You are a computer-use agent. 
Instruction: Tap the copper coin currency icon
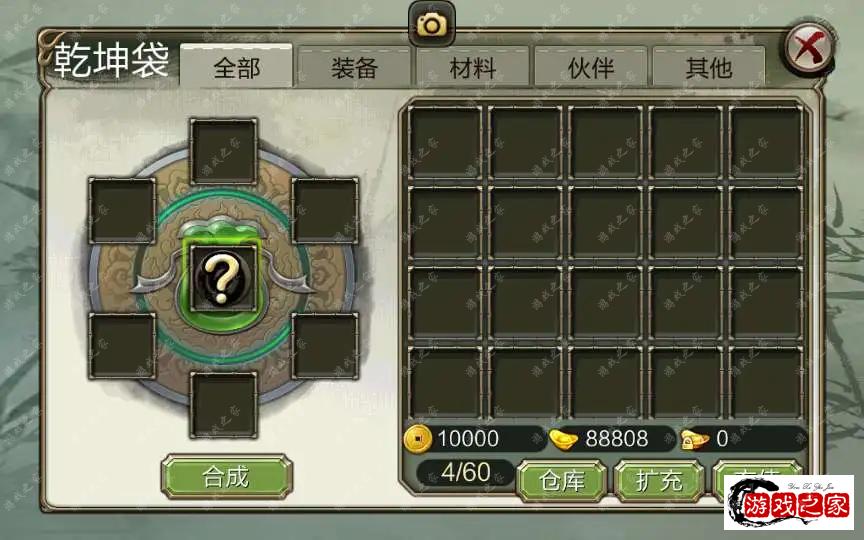pyautogui.click(x=417, y=439)
